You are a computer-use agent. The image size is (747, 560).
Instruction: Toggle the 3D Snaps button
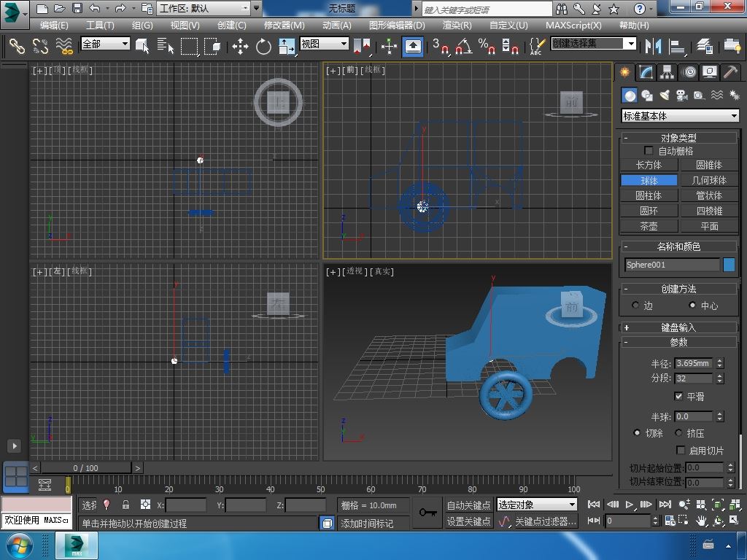[x=441, y=46]
